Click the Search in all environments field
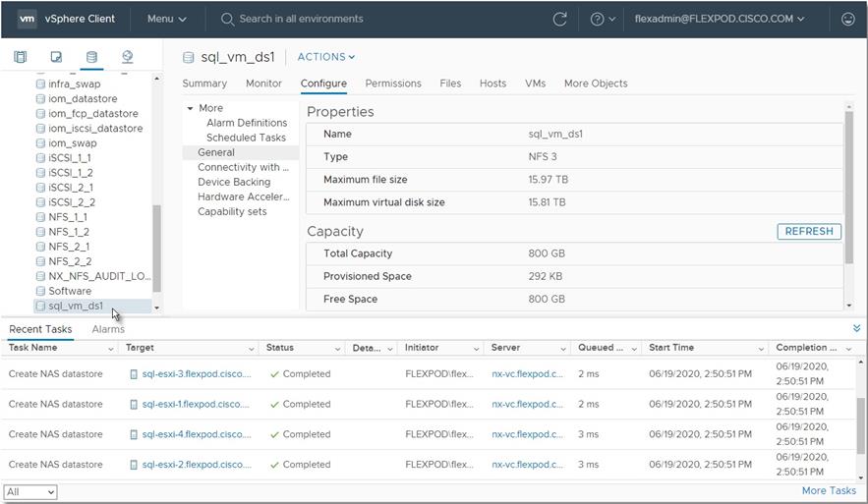 (x=301, y=19)
